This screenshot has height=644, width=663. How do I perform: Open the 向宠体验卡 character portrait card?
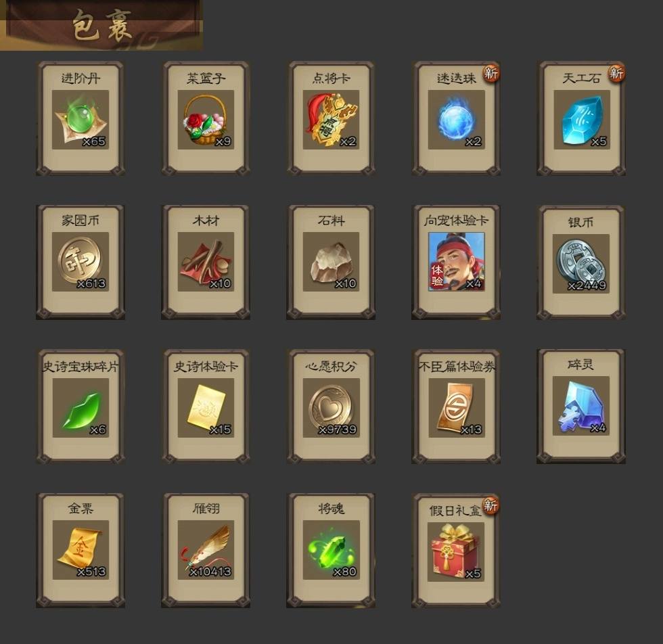[456, 261]
